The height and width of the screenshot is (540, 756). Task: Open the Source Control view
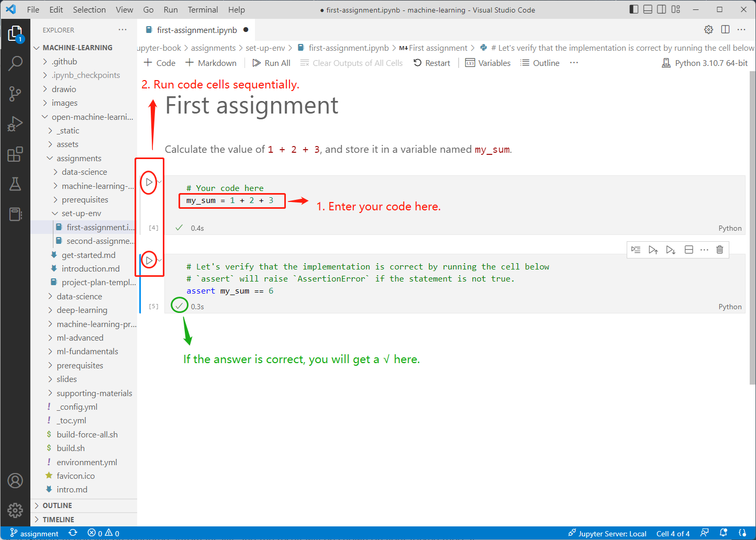15,94
